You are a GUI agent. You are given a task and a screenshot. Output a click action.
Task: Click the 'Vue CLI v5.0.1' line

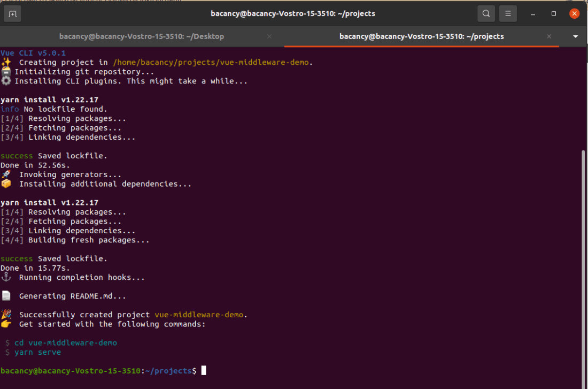click(x=33, y=53)
